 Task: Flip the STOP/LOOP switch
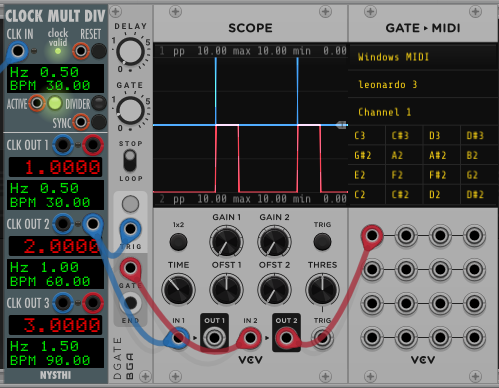coord(130,160)
